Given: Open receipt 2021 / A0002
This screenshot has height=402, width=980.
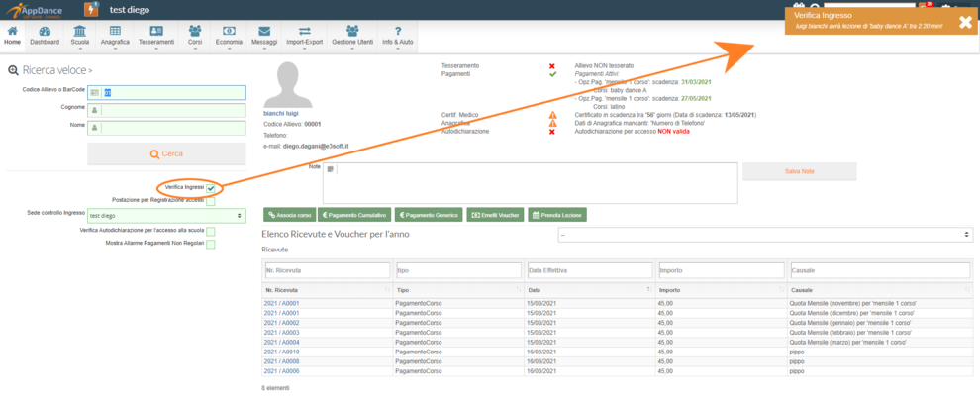Looking at the screenshot, I should (282, 323).
